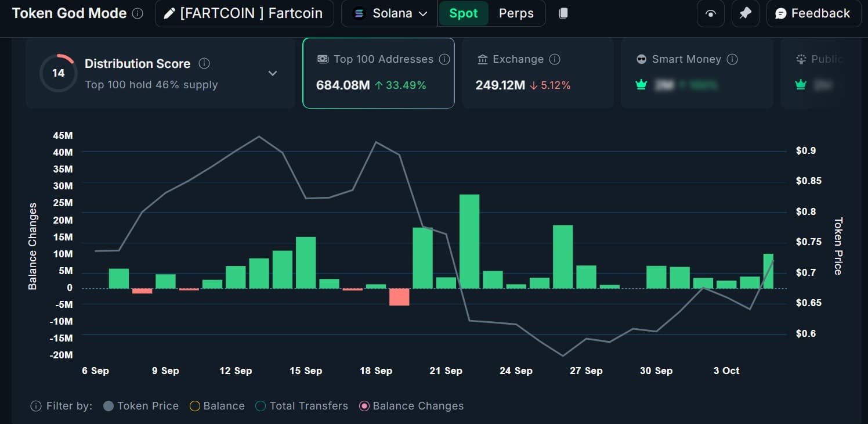The height and width of the screenshot is (424, 868).
Task: Click the Smart Money icon
Action: point(641,59)
